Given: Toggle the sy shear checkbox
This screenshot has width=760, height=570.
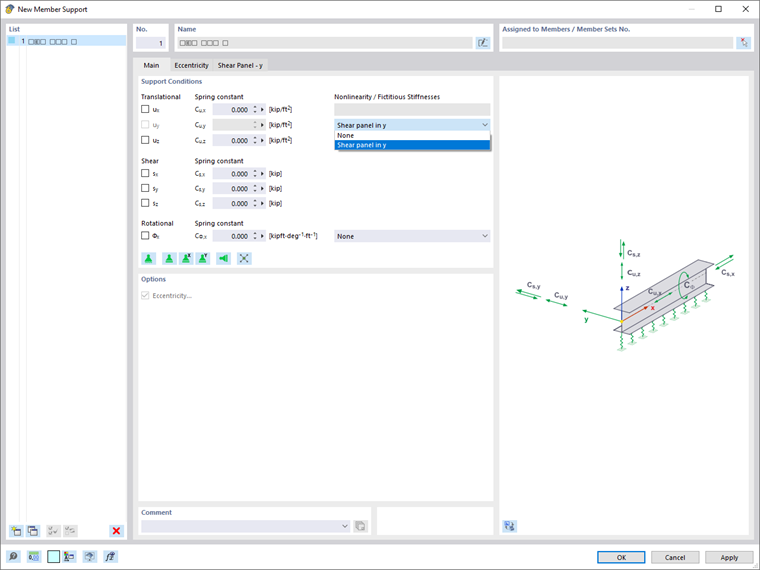Looking at the screenshot, I should [x=145, y=188].
